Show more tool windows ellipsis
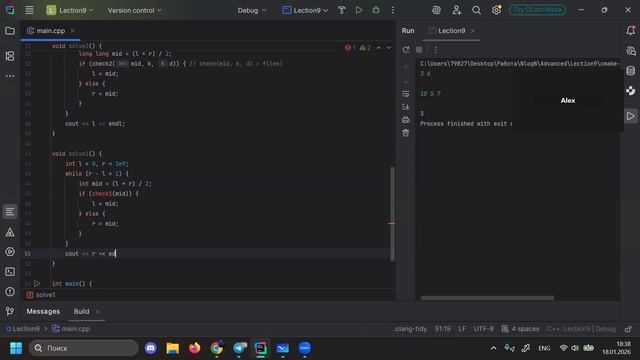 click(x=10, y=76)
